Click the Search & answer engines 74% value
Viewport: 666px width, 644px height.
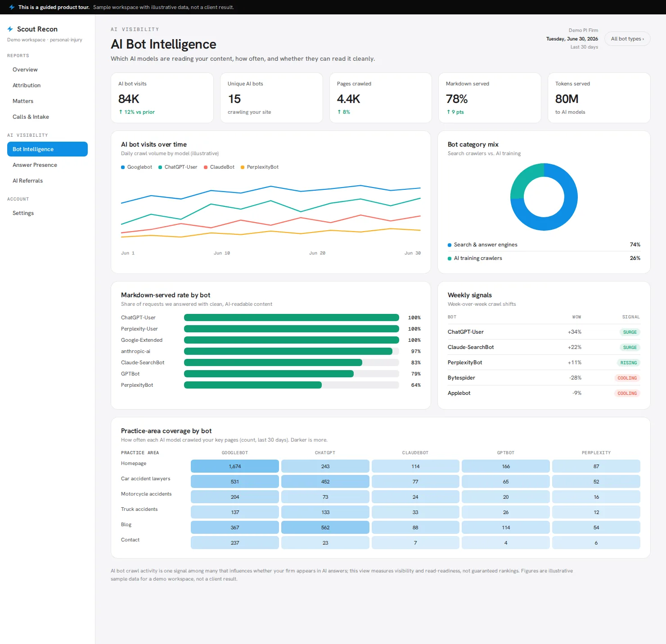(x=635, y=245)
